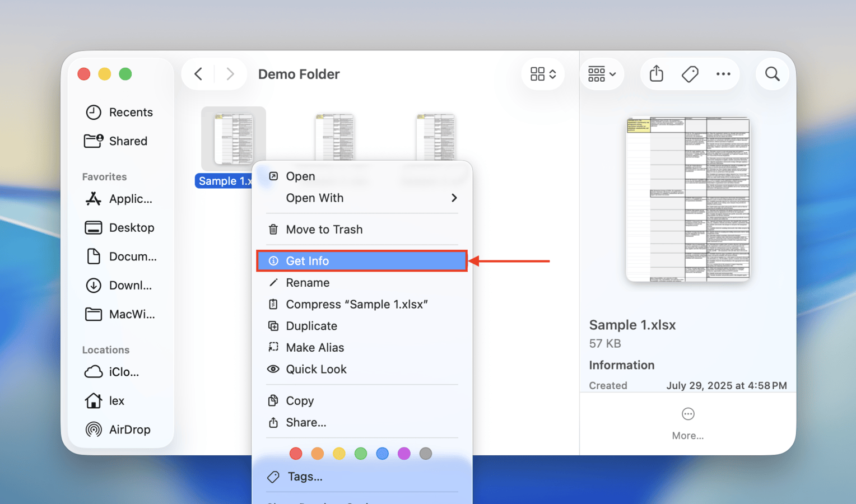Open Recents from the sidebar

coord(131,112)
